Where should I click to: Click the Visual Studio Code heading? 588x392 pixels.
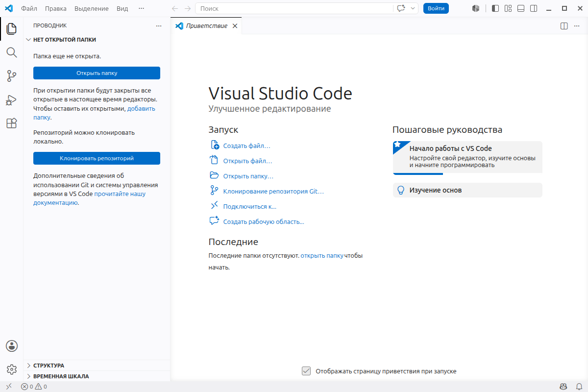(x=280, y=94)
